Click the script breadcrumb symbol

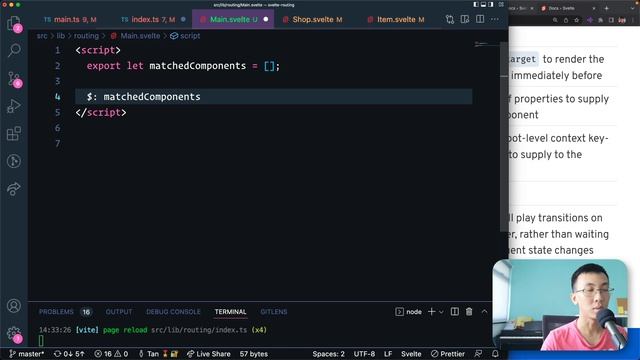[185, 36]
